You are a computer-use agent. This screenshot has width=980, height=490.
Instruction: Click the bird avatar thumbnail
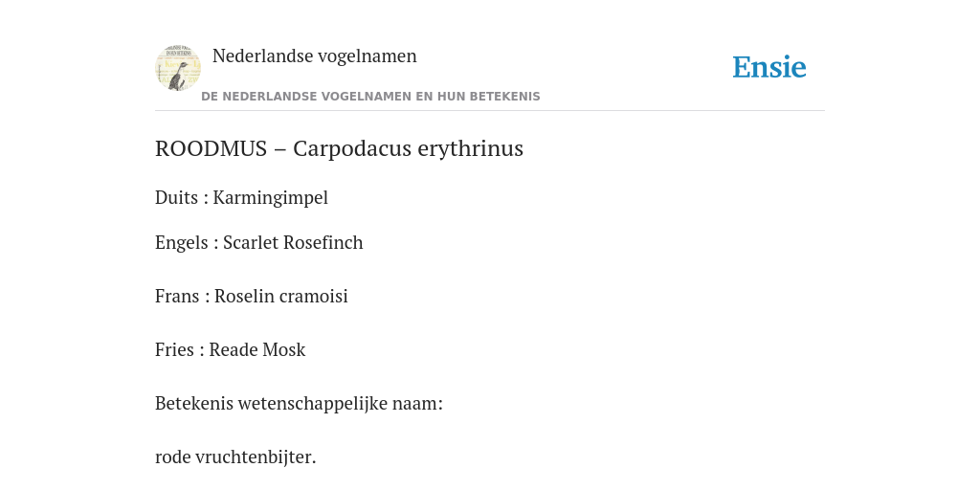pyautogui.click(x=178, y=68)
